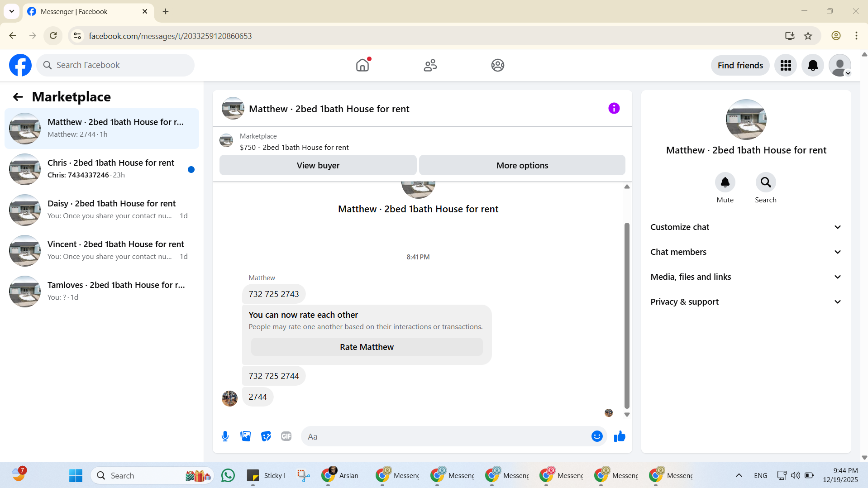Click the house thumbnail in right panel

(746, 120)
